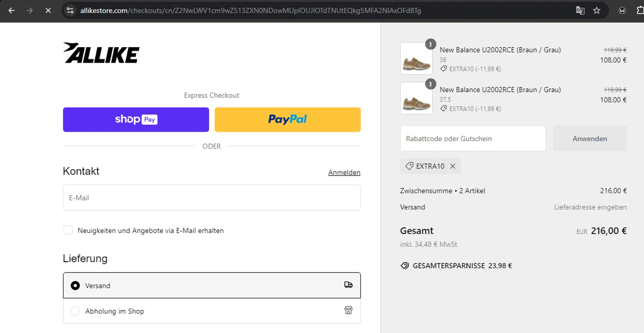The height and width of the screenshot is (333, 644).
Task: Focus the E-Mail input field
Action: click(x=212, y=197)
